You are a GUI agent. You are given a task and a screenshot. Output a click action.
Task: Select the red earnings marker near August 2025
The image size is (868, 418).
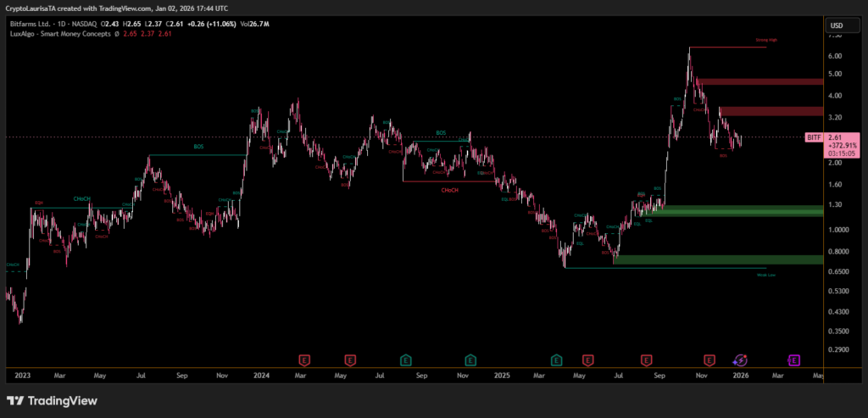point(646,359)
